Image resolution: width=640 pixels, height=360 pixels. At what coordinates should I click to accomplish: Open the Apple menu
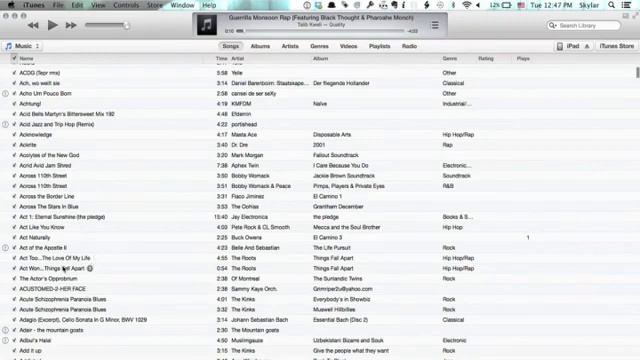pos(11,5)
